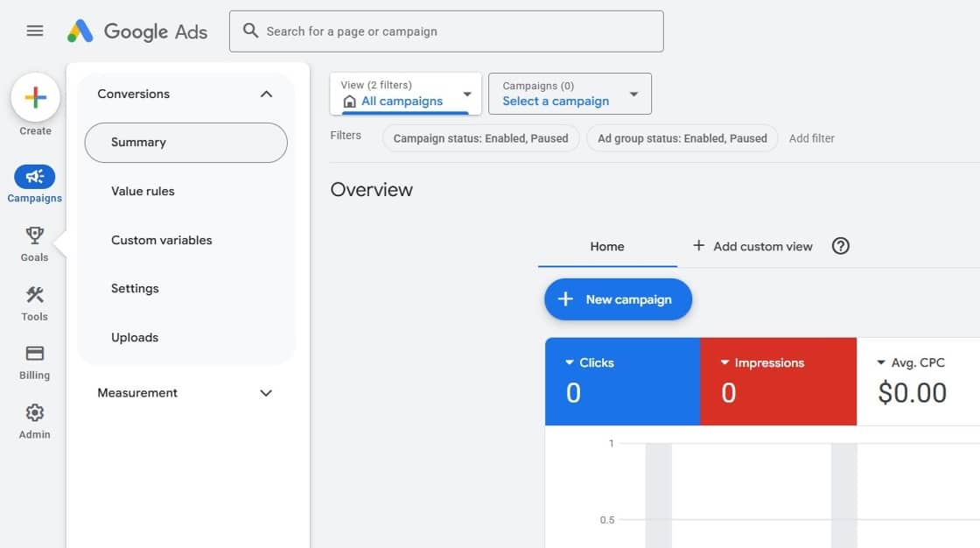Click Add filter link

(811, 138)
